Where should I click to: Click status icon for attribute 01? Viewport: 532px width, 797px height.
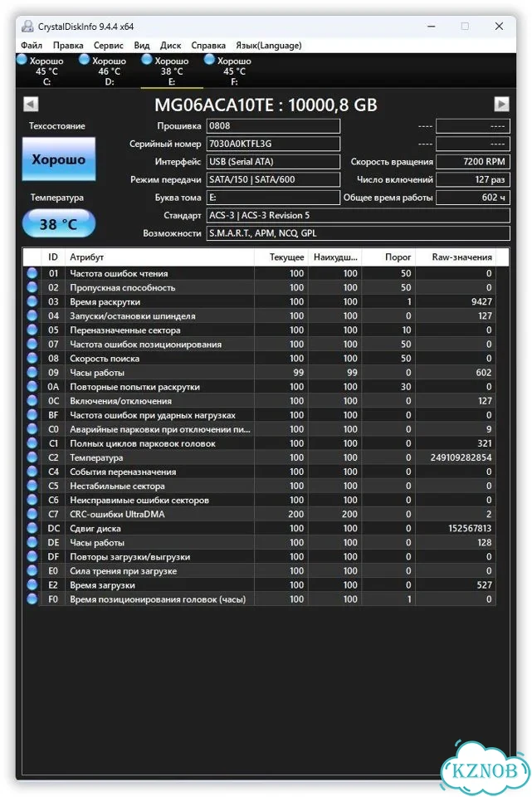(x=32, y=273)
